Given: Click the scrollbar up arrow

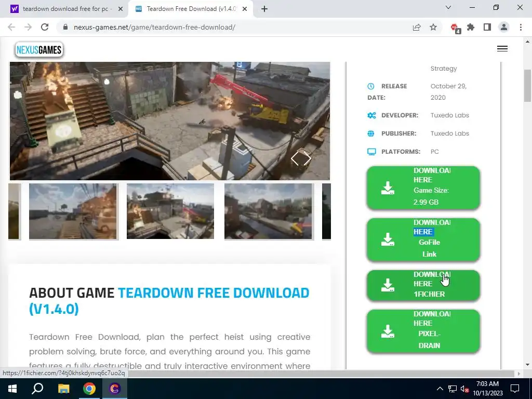Looking at the screenshot, I should [x=527, y=42].
